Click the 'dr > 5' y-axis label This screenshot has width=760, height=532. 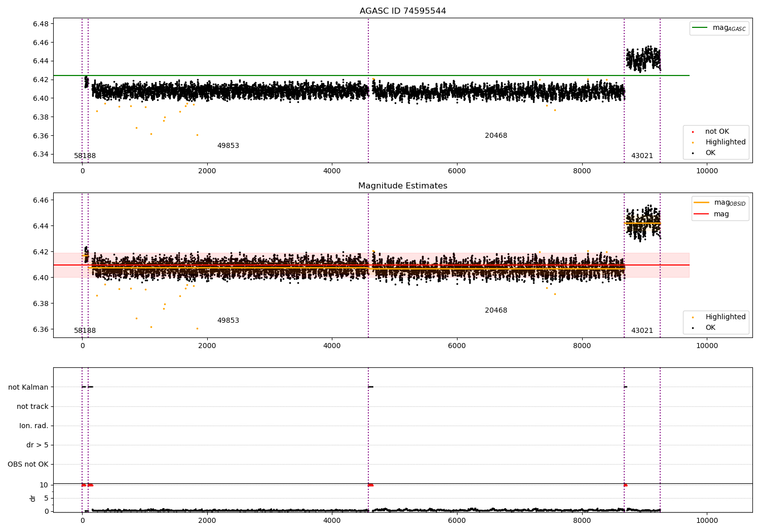[37, 445]
